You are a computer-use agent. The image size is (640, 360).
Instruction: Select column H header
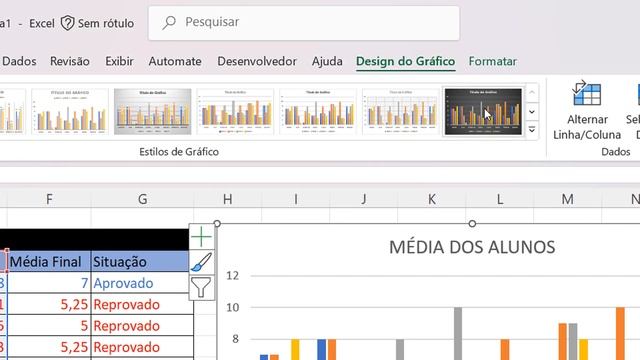[x=228, y=199]
